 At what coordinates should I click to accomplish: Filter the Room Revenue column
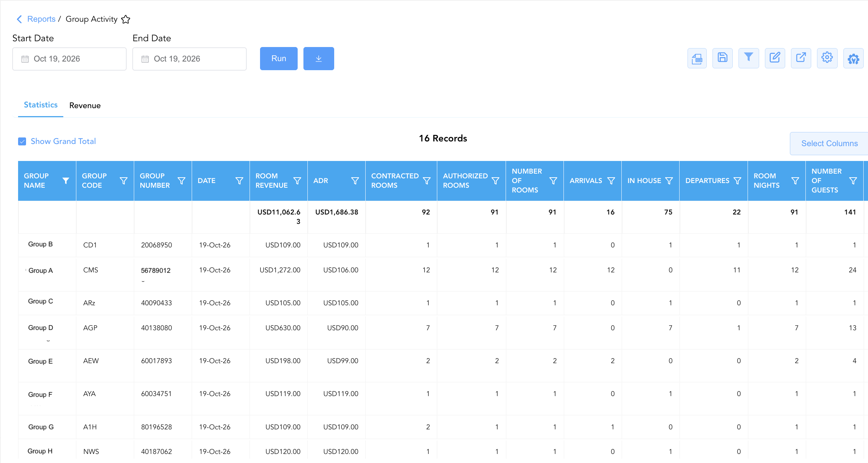pos(297,180)
